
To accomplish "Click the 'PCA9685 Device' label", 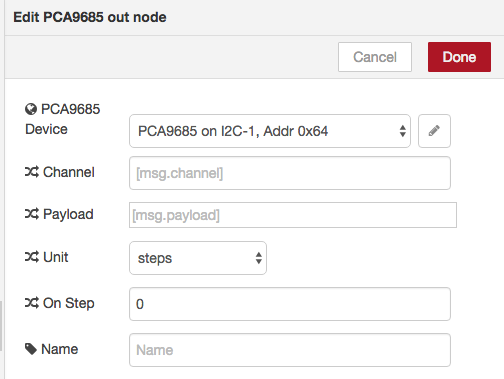I will point(63,119).
